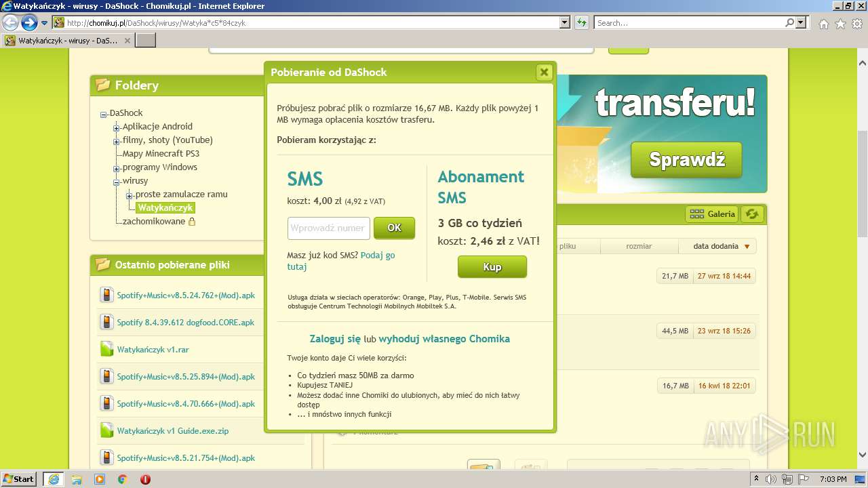This screenshot has height=488, width=868.
Task: Click the Foldery panel folder icon
Action: tap(103, 85)
